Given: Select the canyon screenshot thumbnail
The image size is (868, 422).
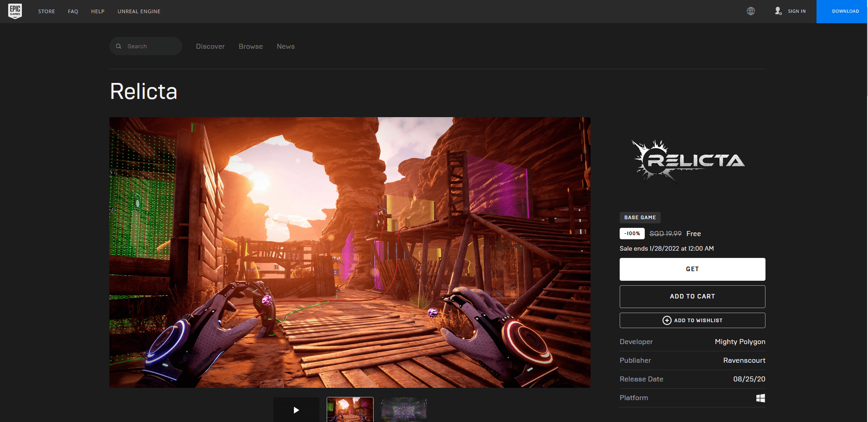Looking at the screenshot, I should [350, 410].
